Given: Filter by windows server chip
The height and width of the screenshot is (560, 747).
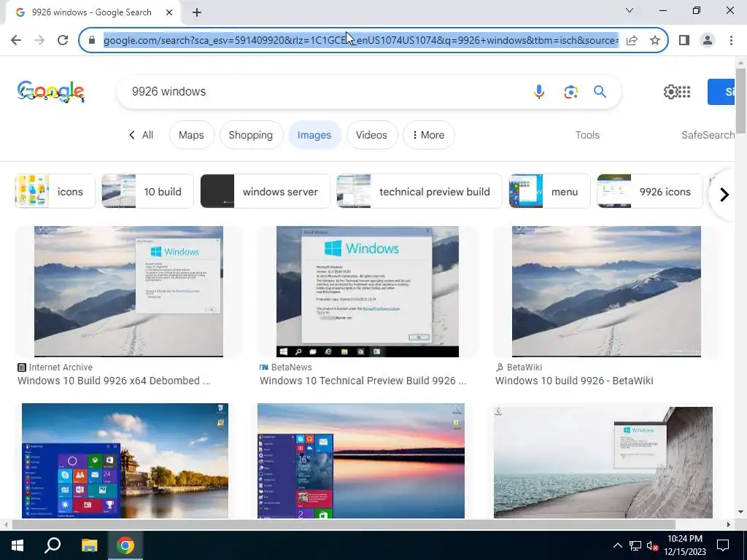Looking at the screenshot, I should pyautogui.click(x=265, y=191).
